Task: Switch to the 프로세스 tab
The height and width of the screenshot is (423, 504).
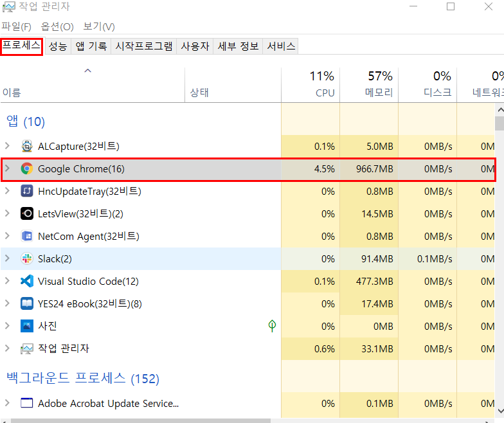Action: click(x=22, y=46)
